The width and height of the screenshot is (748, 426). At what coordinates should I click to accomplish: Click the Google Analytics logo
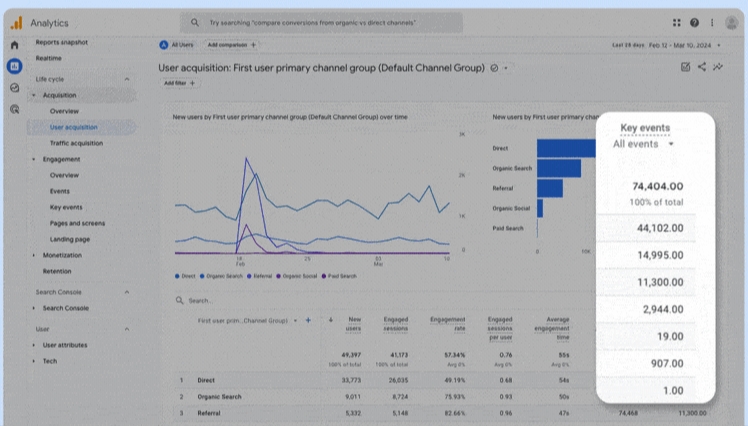pos(17,23)
